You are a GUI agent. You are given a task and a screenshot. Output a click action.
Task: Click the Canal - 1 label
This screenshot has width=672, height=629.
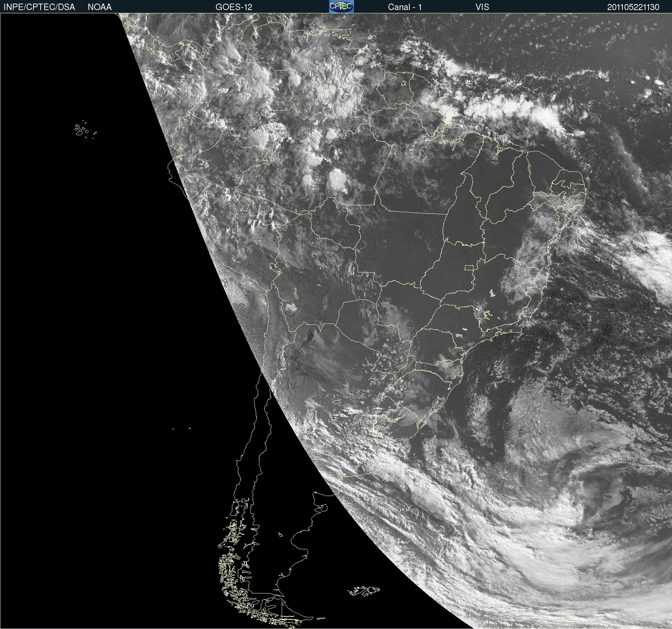pyautogui.click(x=405, y=7)
